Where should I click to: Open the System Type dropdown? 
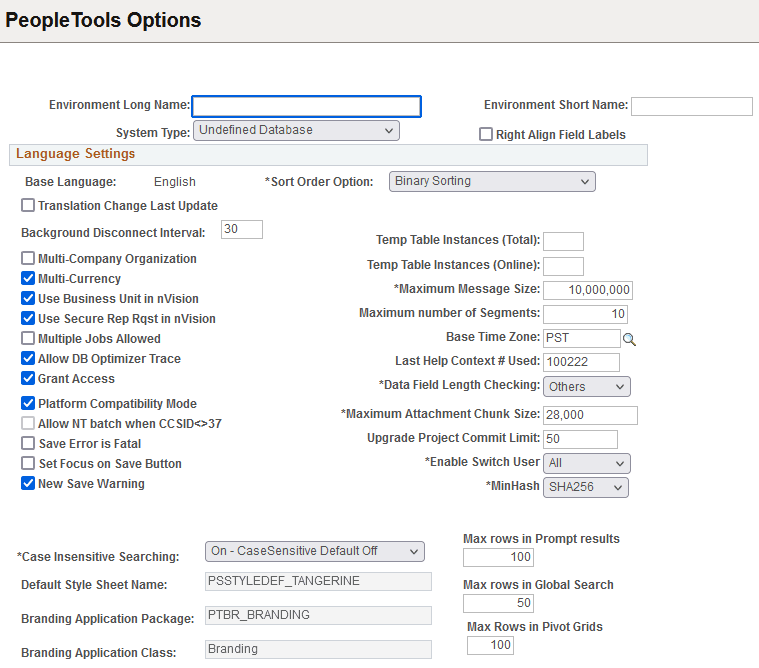(x=296, y=131)
